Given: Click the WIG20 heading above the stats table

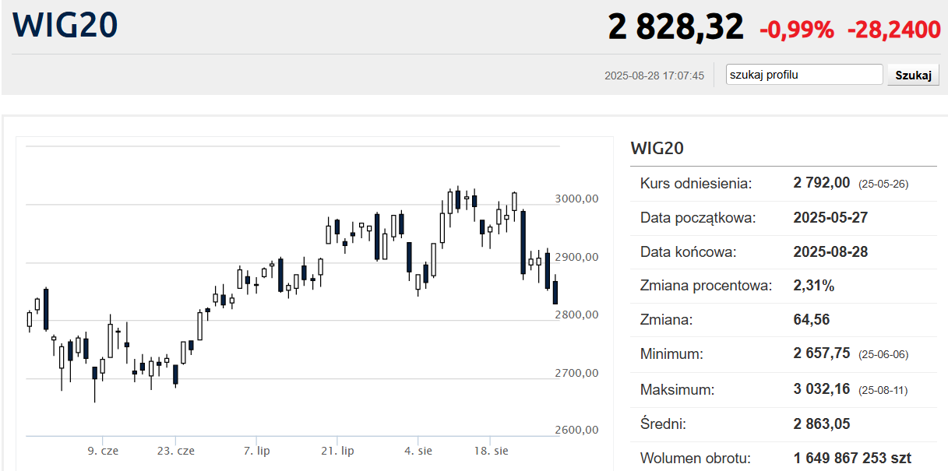Looking at the screenshot, I should (x=657, y=148).
